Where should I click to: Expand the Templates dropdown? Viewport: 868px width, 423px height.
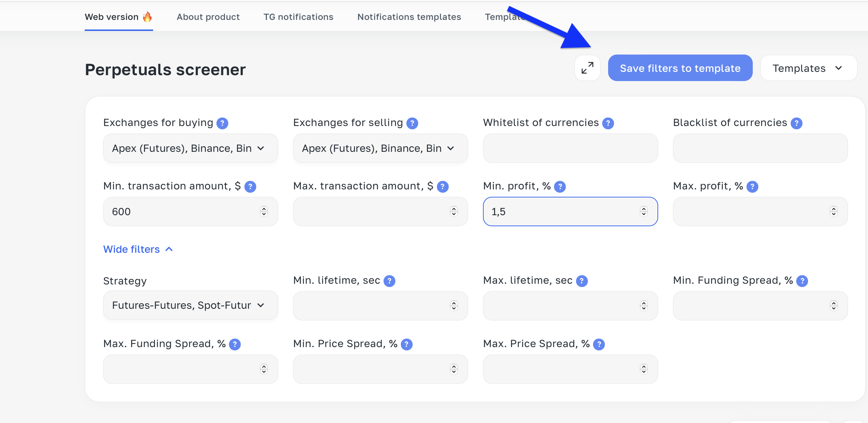(x=808, y=68)
